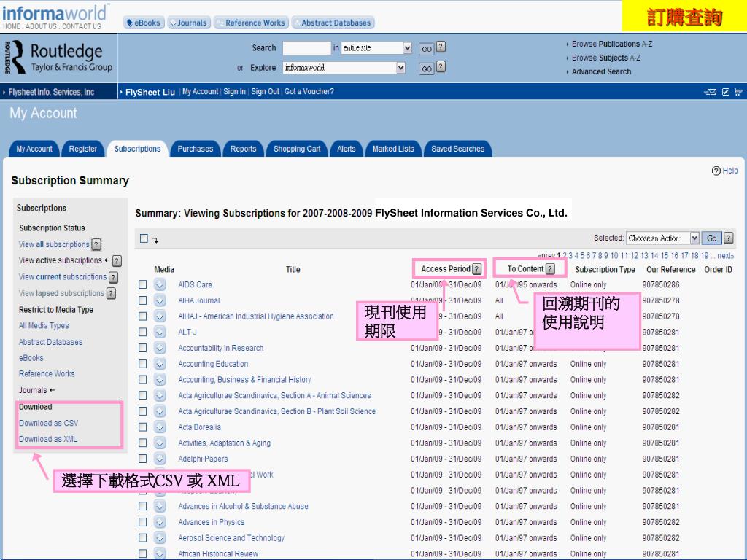Open the Journals button in top navigation

tap(189, 23)
